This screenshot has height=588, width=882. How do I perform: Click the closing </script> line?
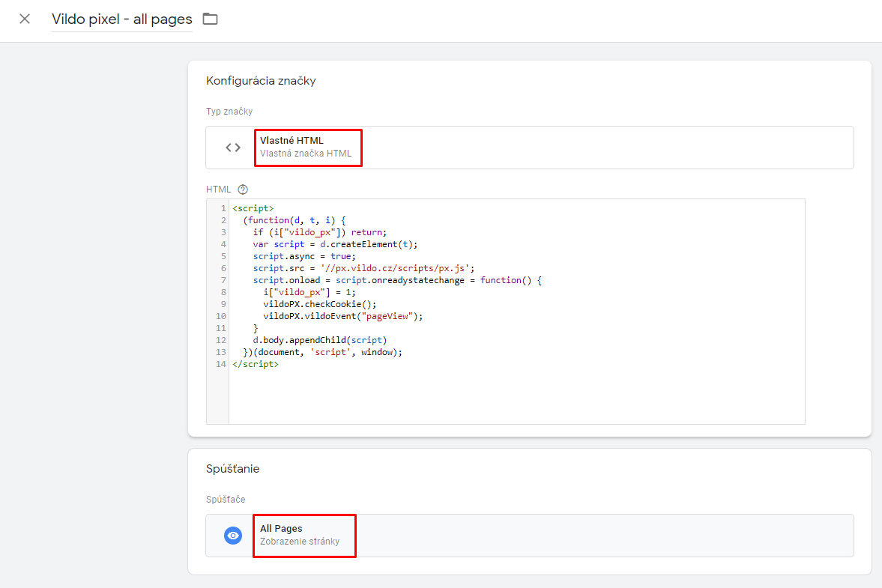(256, 364)
